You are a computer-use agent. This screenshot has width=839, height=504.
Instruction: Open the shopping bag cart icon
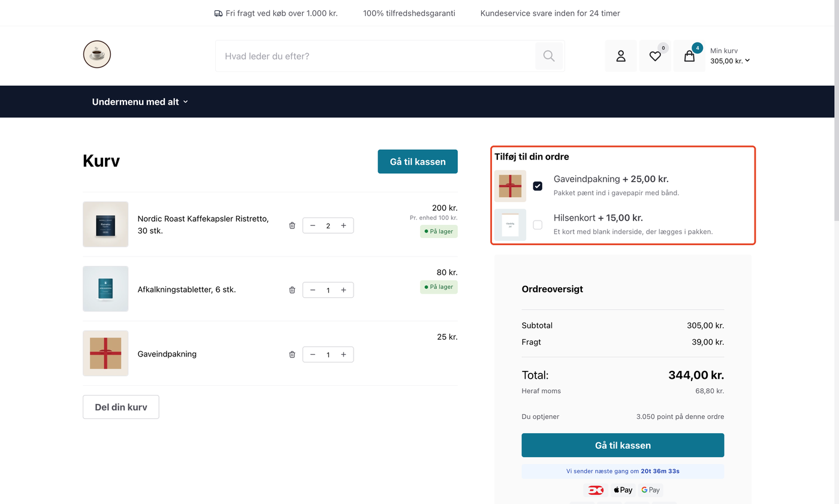point(689,56)
